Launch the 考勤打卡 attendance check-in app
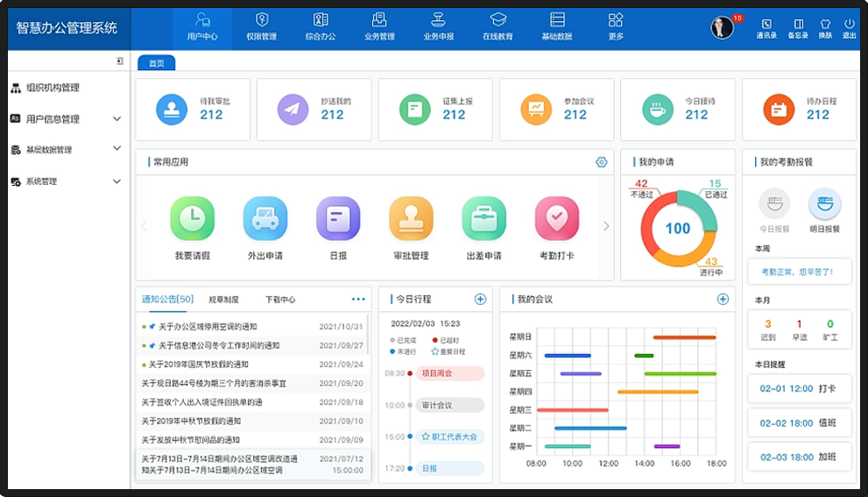 coord(556,218)
